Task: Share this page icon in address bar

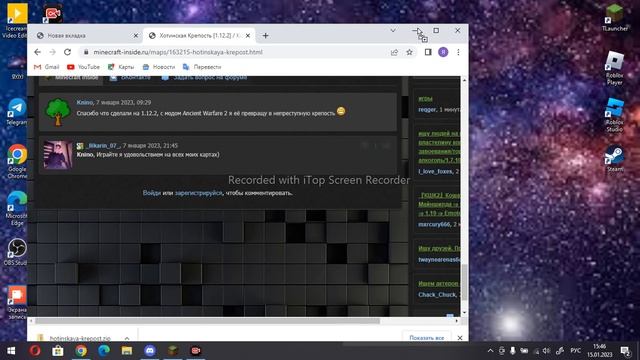Action: [394, 52]
